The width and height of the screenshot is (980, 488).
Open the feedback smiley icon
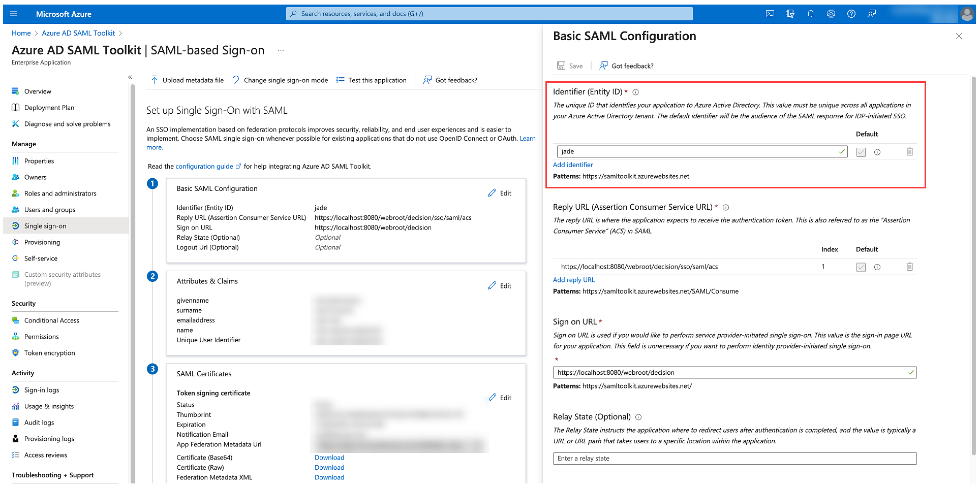tap(872, 14)
